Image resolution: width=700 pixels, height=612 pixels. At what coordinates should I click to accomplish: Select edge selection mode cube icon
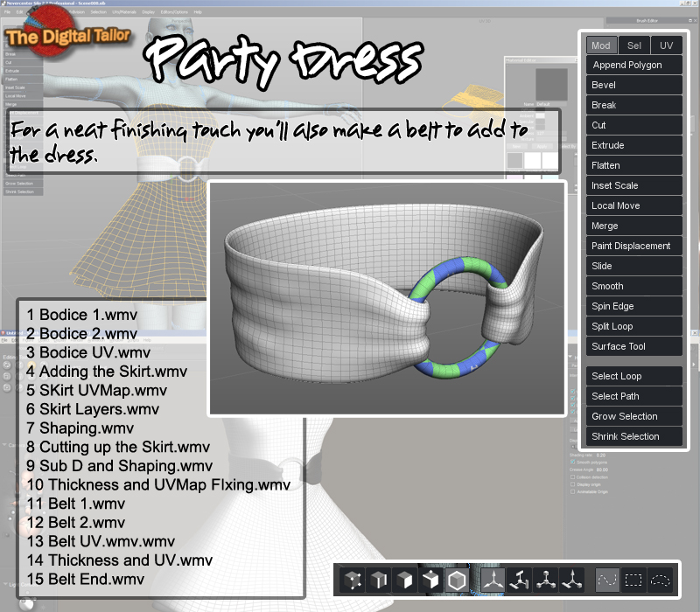pyautogui.click(x=379, y=580)
